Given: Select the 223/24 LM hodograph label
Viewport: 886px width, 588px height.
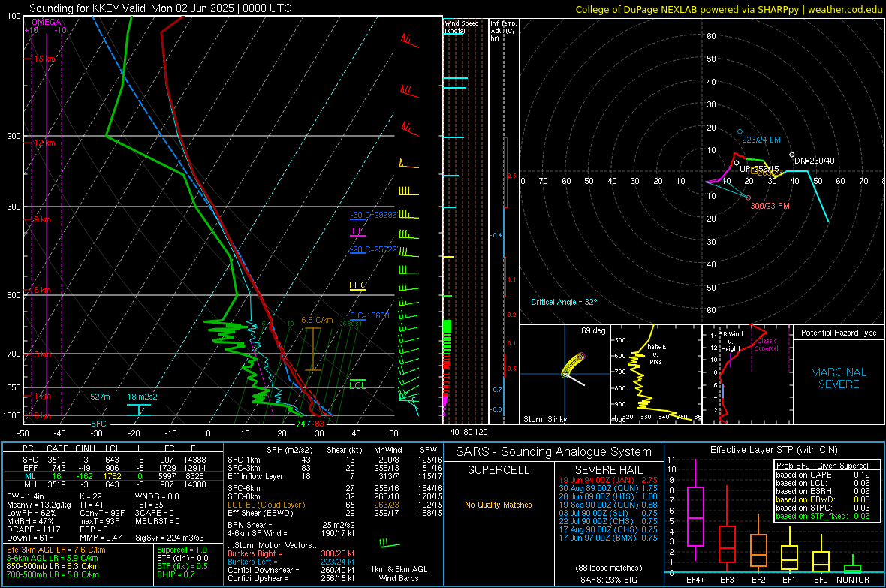Looking at the screenshot, I should [x=761, y=140].
